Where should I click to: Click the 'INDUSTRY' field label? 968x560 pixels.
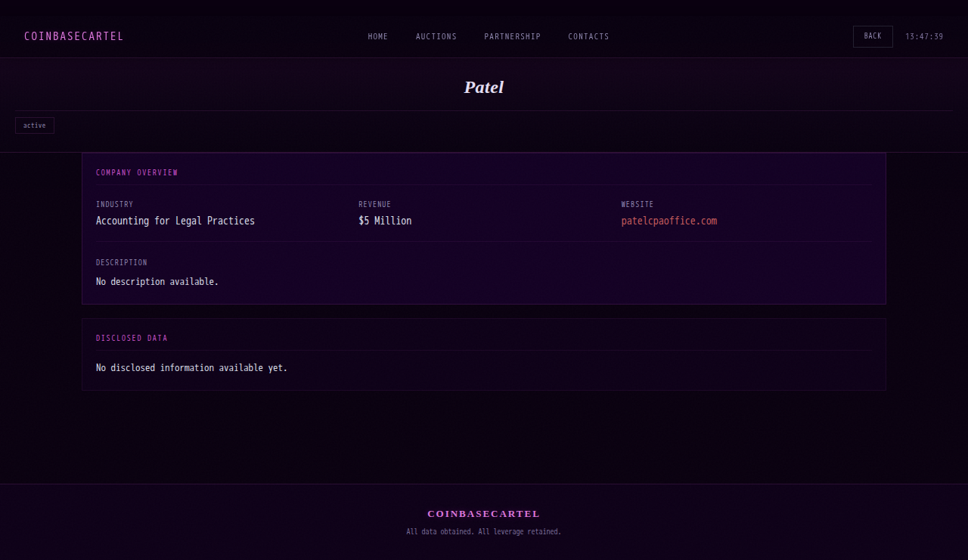click(x=115, y=205)
